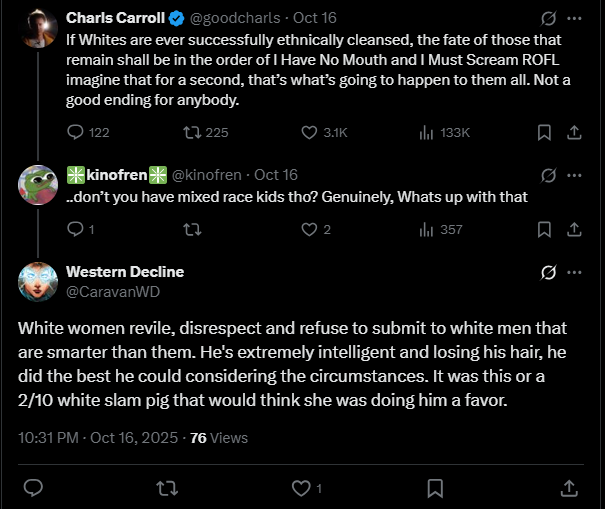Open the 10:31 PM Oct 16, 2025 timestamp
The image size is (605, 509).
pos(96,437)
